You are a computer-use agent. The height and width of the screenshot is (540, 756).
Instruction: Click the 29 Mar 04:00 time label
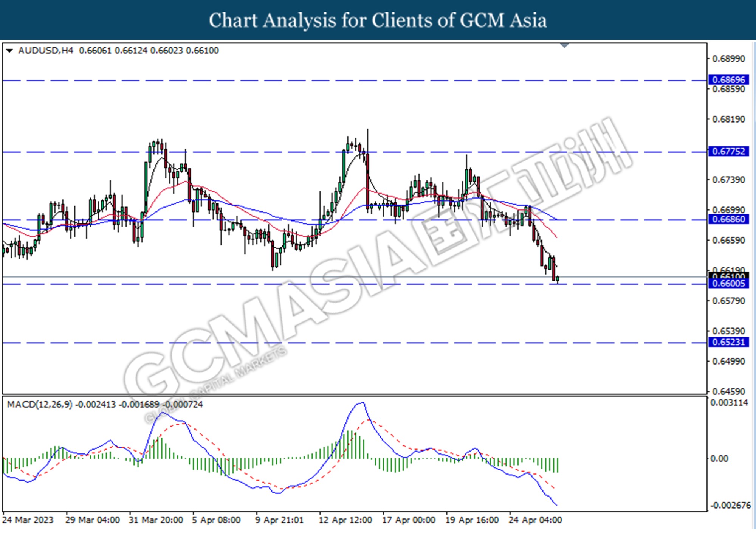93,520
